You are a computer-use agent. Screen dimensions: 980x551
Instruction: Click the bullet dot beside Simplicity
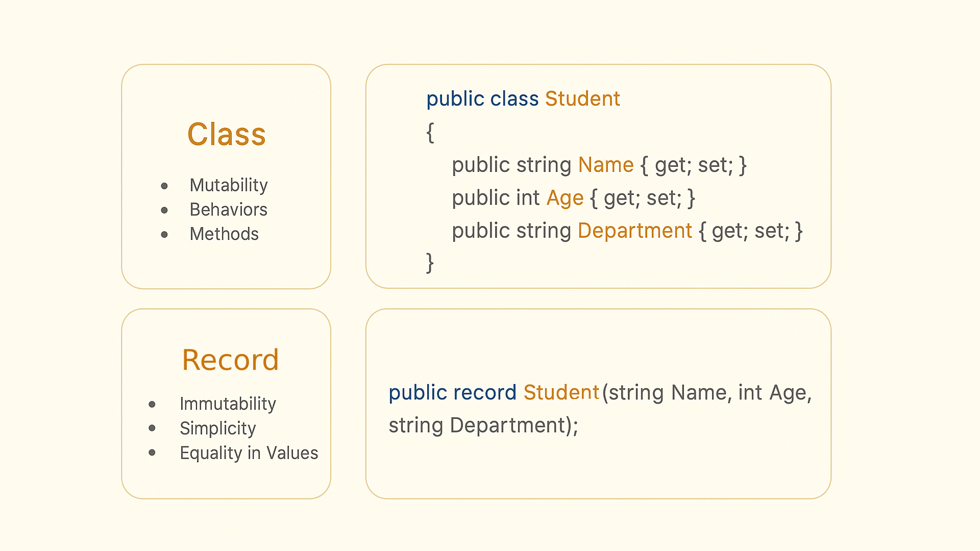(152, 428)
